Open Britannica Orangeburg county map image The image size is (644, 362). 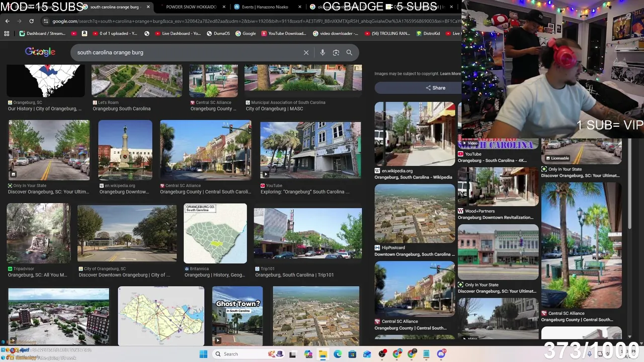tap(215, 234)
